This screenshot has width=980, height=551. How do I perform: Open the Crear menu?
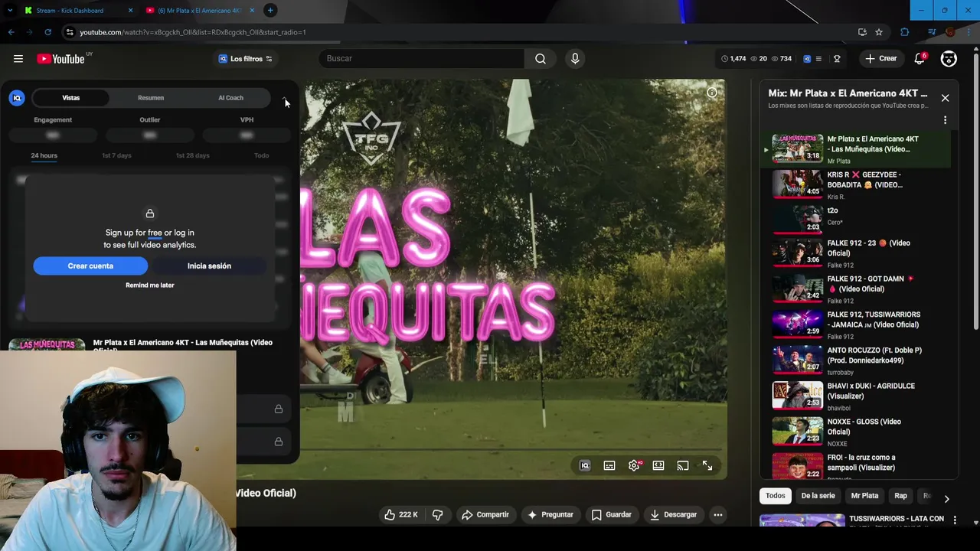880,59
